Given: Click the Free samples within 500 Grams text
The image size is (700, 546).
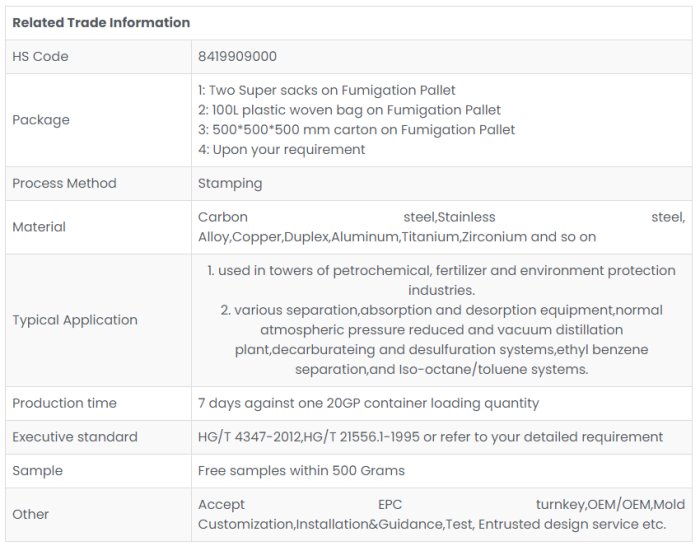Looking at the screenshot, I should [x=301, y=471].
